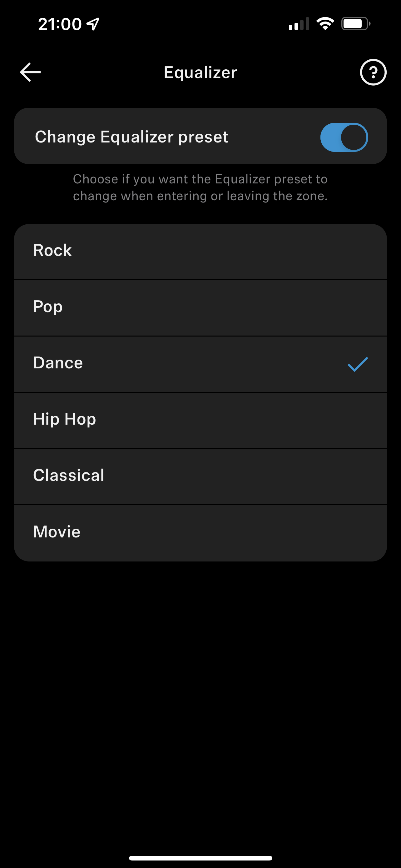Tap the location arrow in status bar
401x868 pixels.
93,24
